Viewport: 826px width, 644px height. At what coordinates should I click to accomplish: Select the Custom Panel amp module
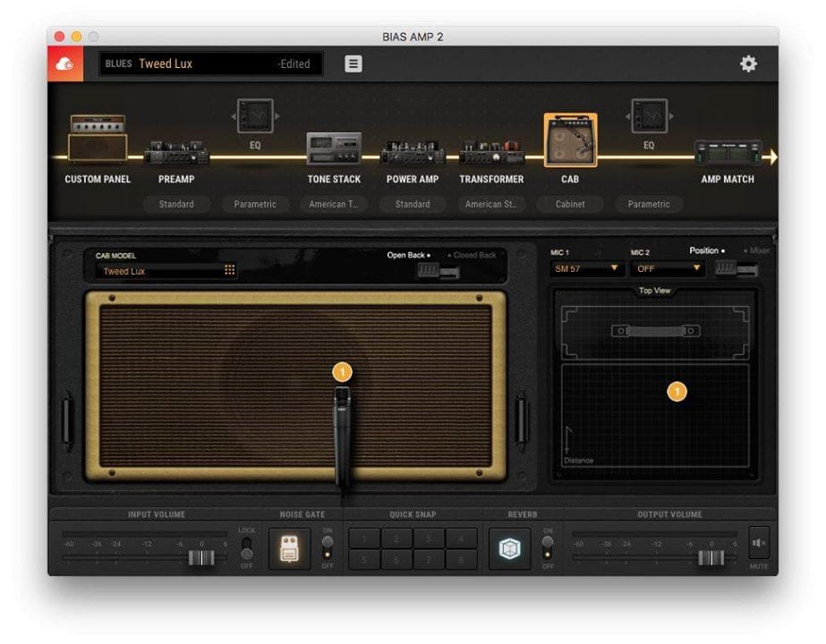coord(98,139)
